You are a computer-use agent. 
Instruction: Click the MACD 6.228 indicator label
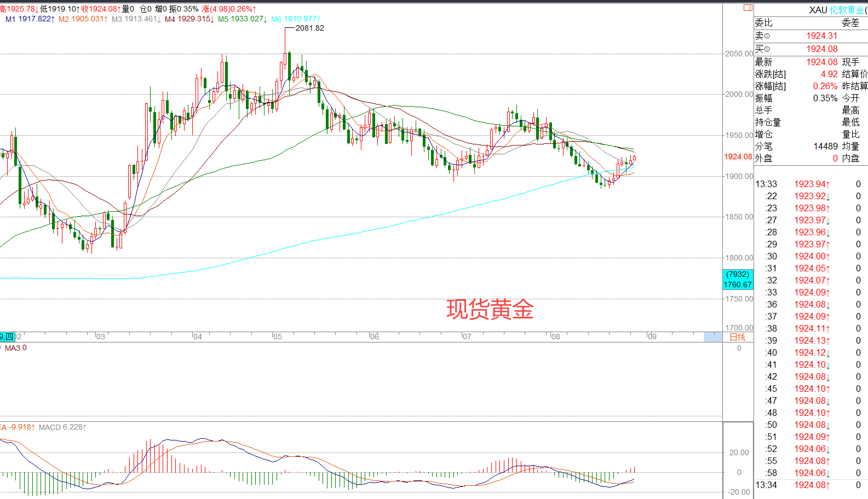(63, 427)
